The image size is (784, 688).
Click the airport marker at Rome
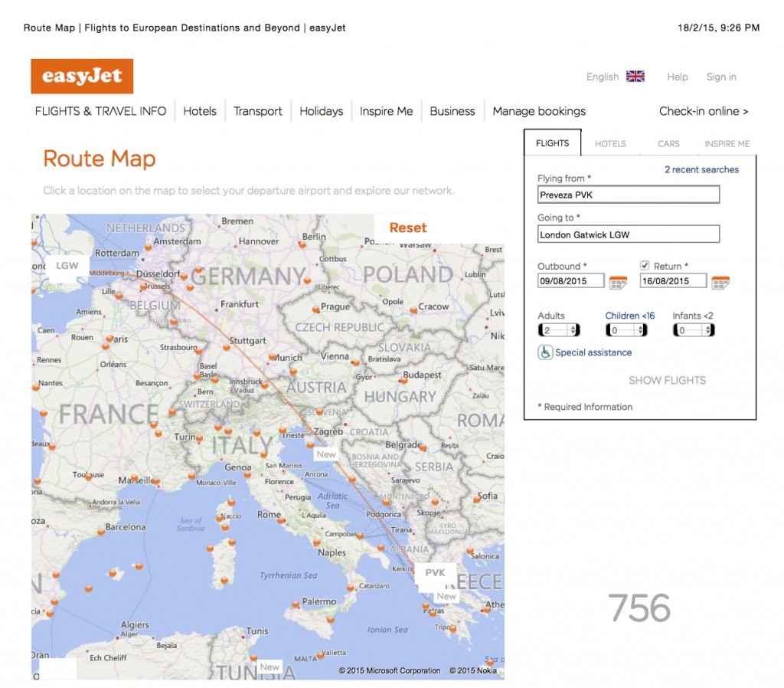[x=281, y=520]
